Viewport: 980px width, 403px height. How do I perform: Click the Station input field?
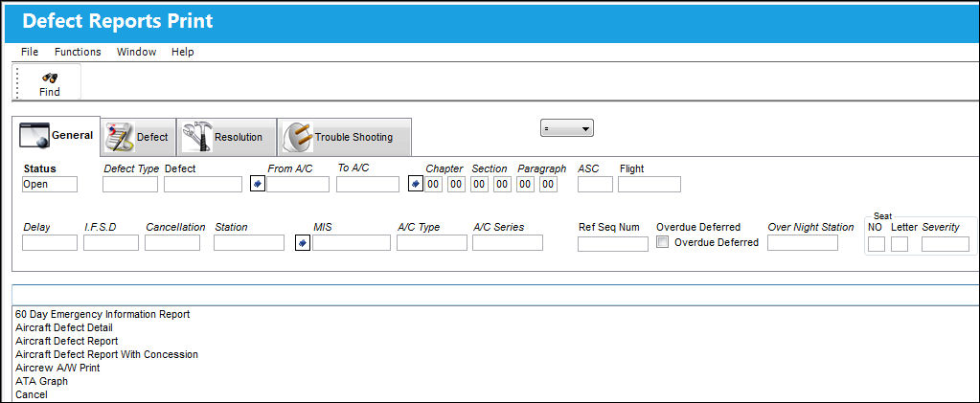tap(249, 243)
